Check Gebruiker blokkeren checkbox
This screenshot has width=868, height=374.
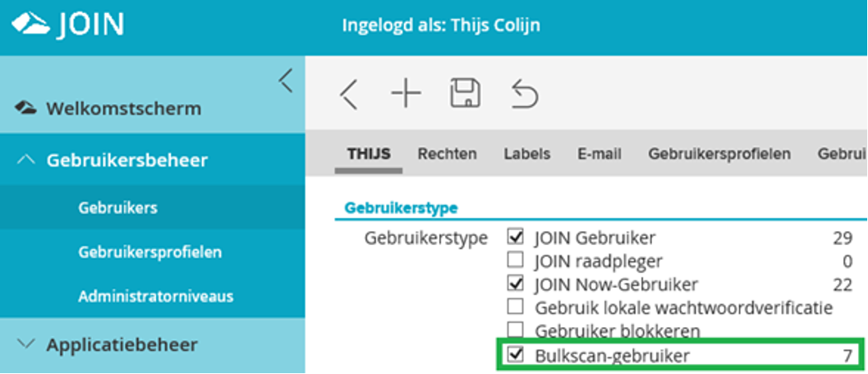pos(516,330)
